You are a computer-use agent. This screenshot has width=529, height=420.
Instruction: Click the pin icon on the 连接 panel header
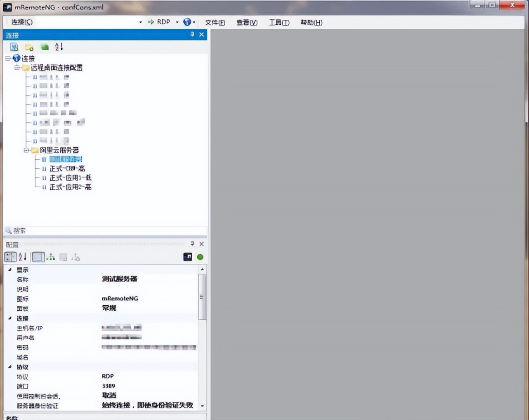(x=191, y=35)
